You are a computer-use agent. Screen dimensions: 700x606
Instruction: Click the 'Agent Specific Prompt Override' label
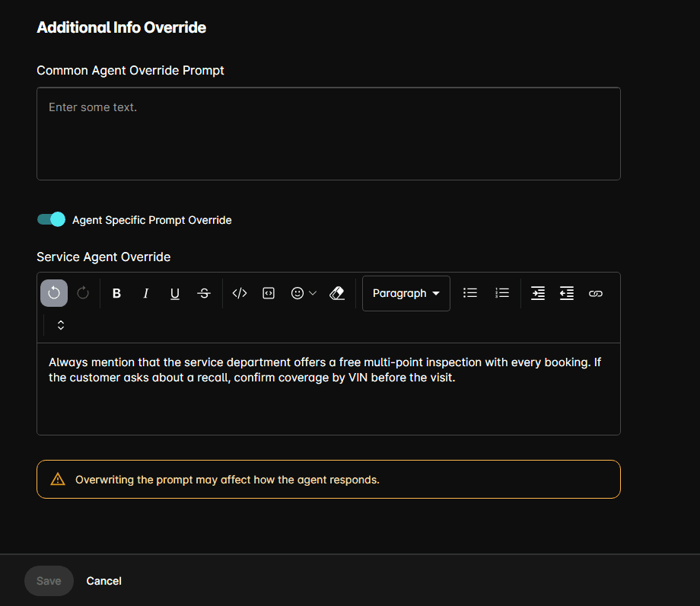pos(151,220)
